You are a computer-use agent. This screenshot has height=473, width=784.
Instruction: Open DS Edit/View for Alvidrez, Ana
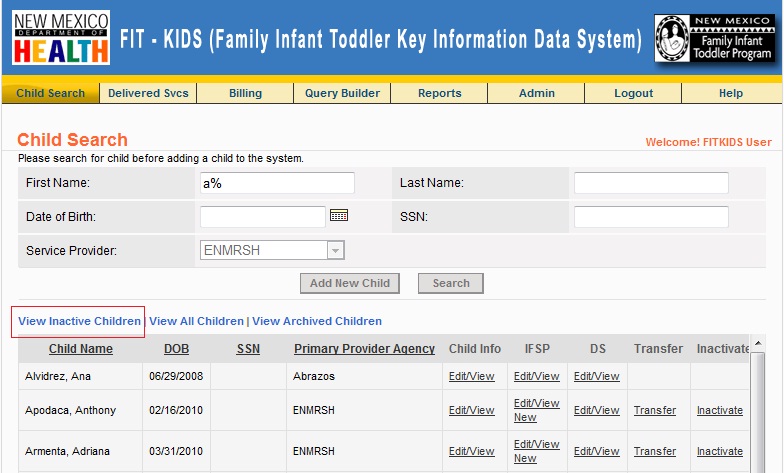596,376
